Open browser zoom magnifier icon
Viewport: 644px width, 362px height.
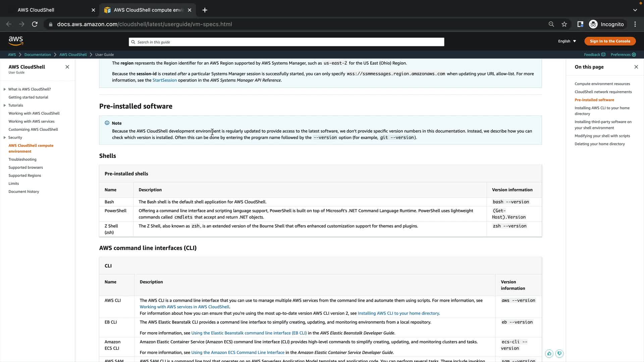click(551, 24)
